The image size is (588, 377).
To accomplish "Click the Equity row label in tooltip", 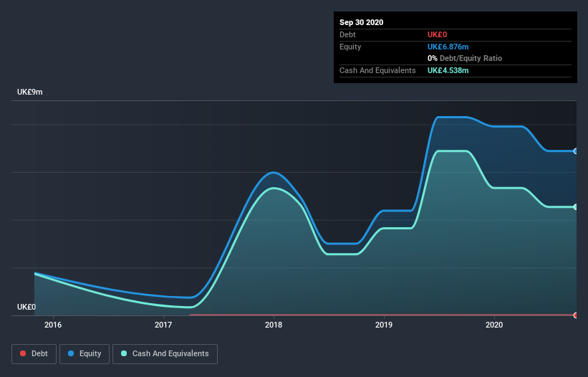I will click(350, 47).
